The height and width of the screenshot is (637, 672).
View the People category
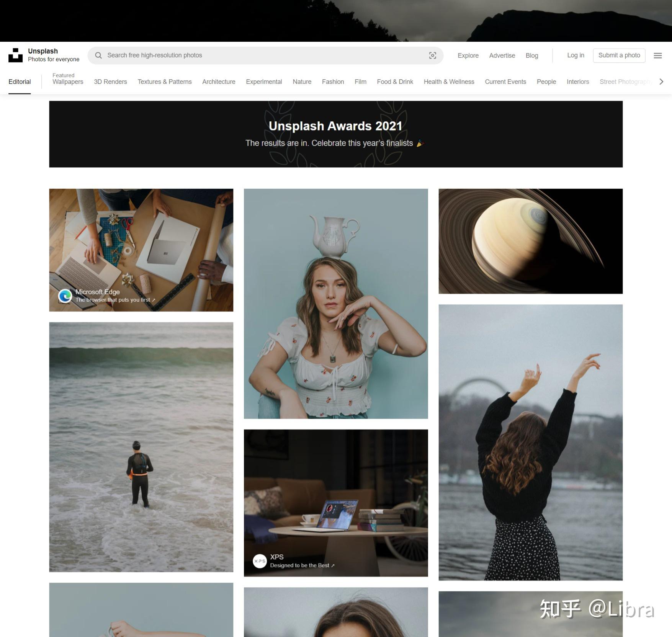click(x=546, y=82)
